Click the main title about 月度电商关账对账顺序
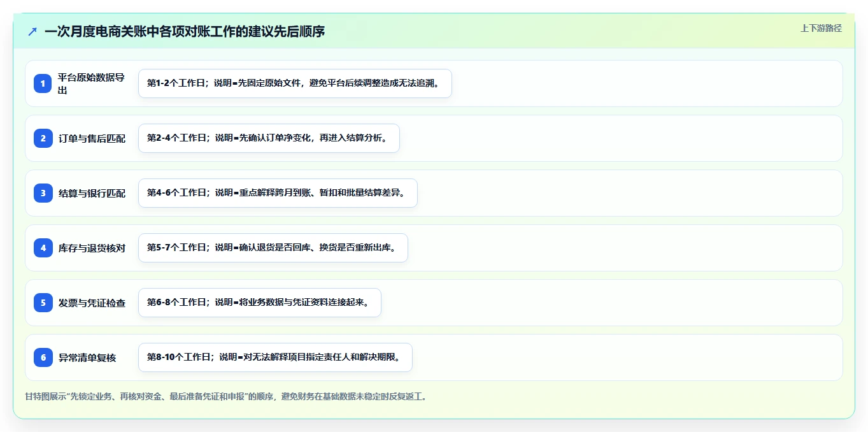Viewport: 868px width, 432px height. (x=185, y=31)
